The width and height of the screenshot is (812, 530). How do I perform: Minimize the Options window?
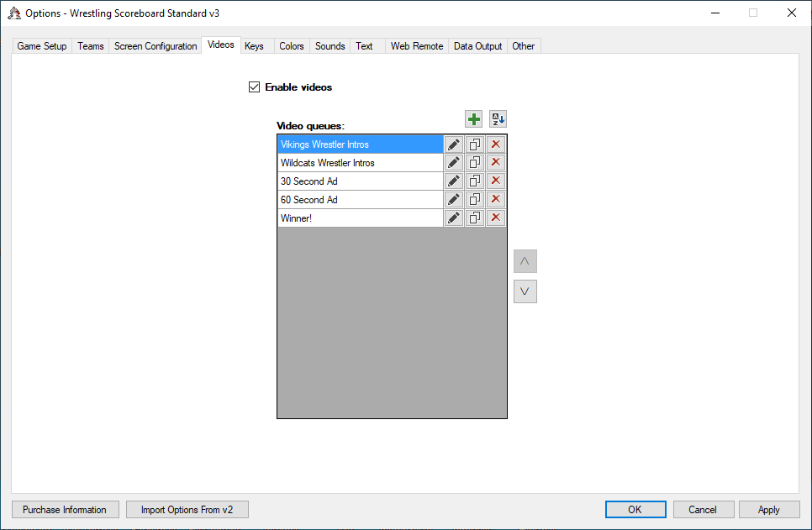pyautogui.click(x=715, y=13)
